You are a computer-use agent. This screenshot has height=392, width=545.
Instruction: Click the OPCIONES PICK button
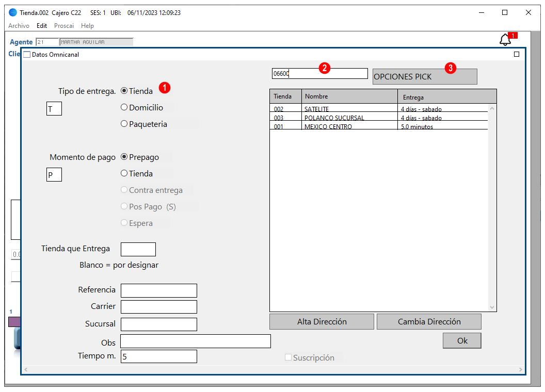point(425,76)
